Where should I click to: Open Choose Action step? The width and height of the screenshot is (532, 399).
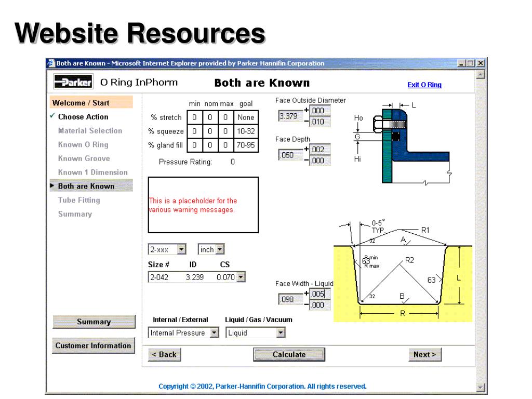83,117
